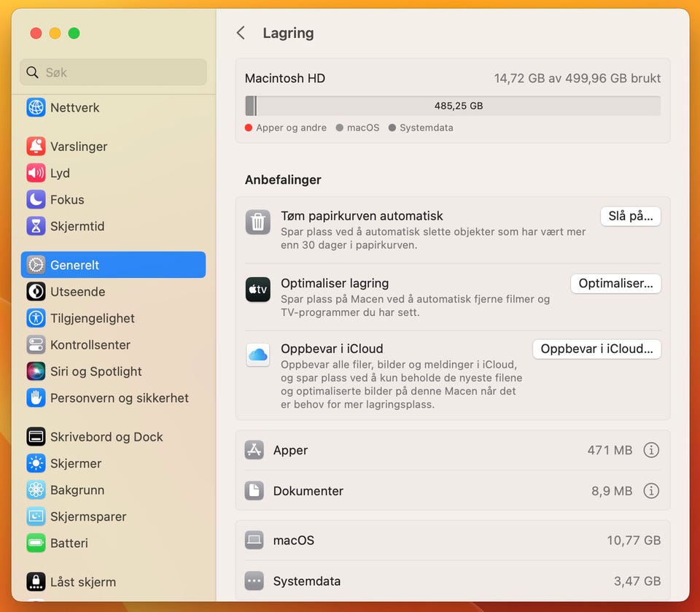Click the Skrivebord og Dock icon

tap(36, 437)
